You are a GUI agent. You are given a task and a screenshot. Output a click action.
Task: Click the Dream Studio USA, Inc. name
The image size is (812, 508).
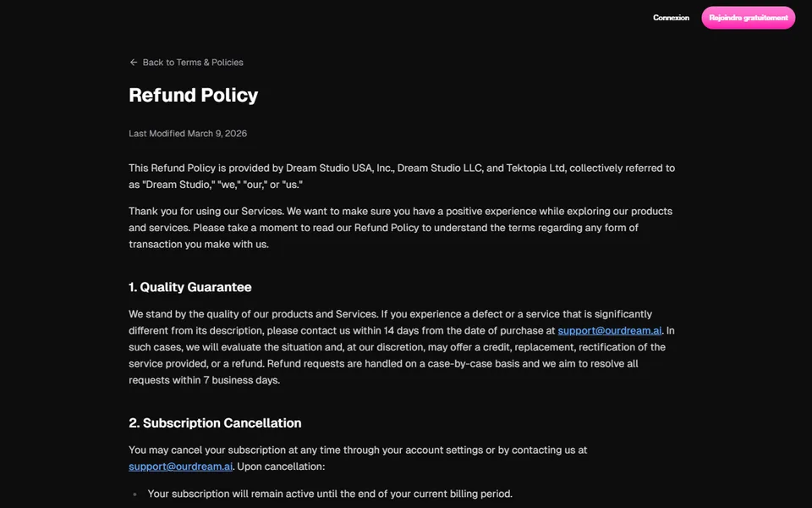tap(339, 168)
